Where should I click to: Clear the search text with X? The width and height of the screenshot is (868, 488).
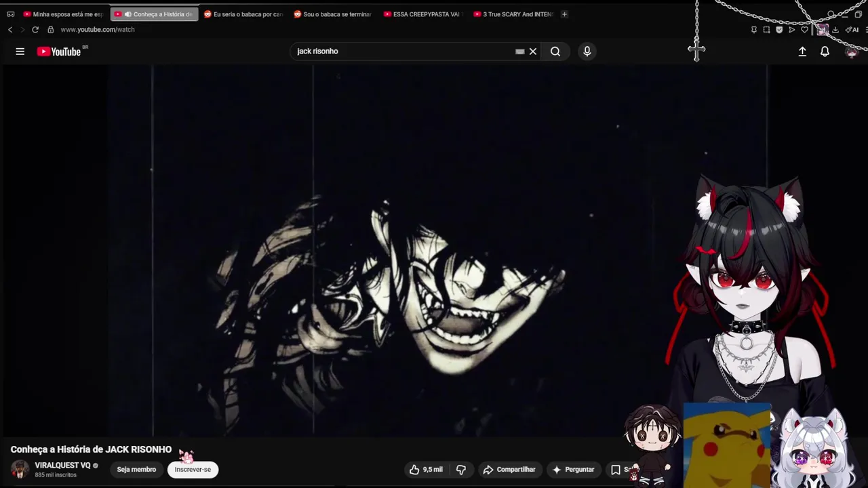coord(533,52)
